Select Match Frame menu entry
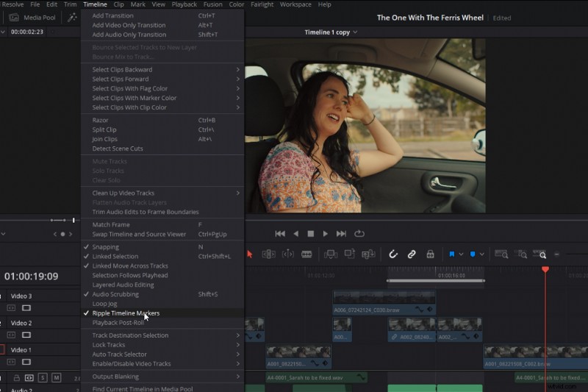 [162, 224]
